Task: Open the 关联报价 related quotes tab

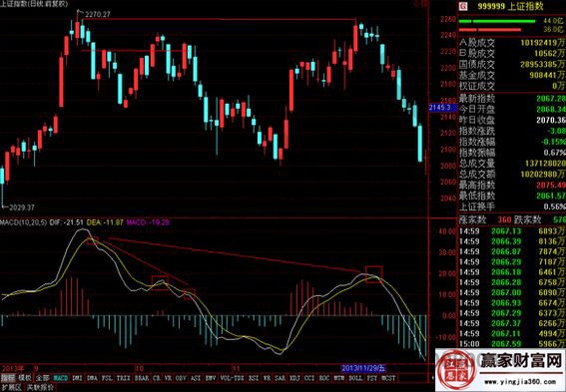Action: (x=41, y=388)
